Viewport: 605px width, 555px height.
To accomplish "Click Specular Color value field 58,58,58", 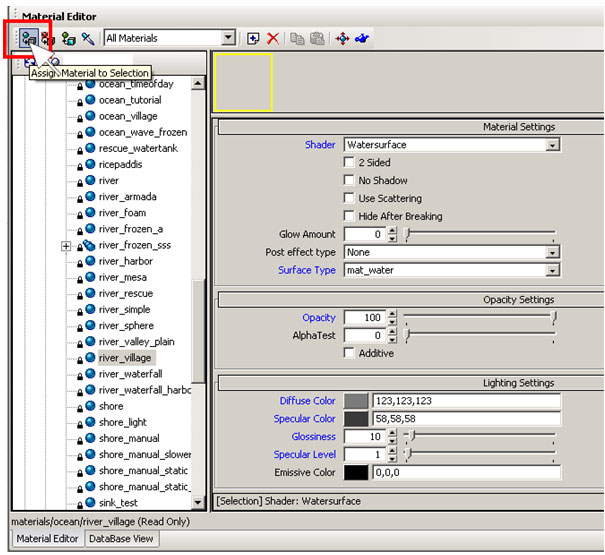I will 466,419.
